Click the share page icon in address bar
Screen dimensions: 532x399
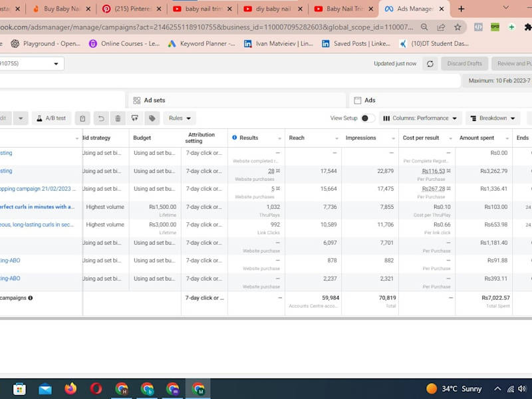441,27
